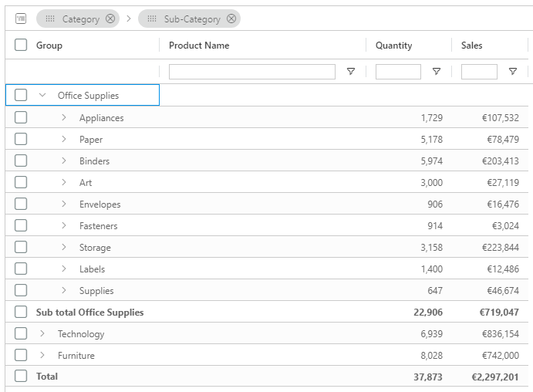Click the group panel toggle icon
This screenshot has height=392, width=533.
point(21,19)
